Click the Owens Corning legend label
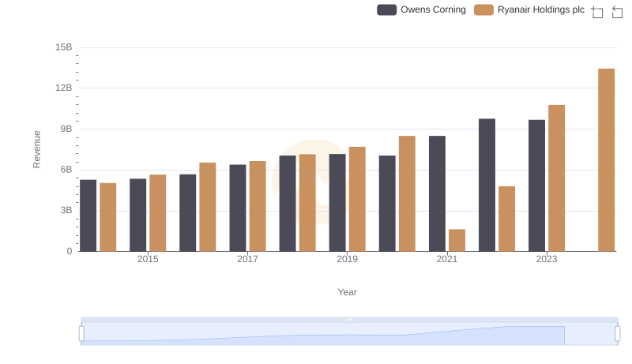The image size is (632, 364). click(x=433, y=9)
